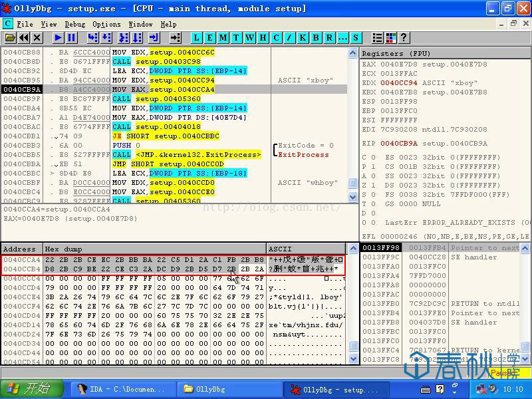Show Windows with W button
532x399 pixels.
point(249,38)
